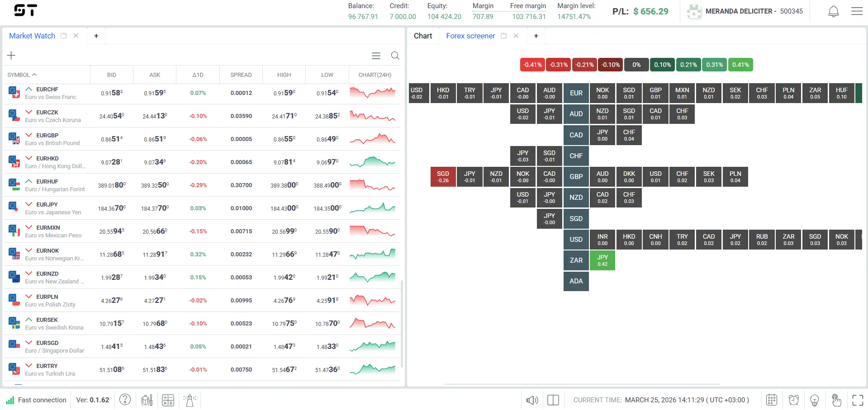
Task: Open the alarm clock alerts icon
Action: (x=793, y=400)
